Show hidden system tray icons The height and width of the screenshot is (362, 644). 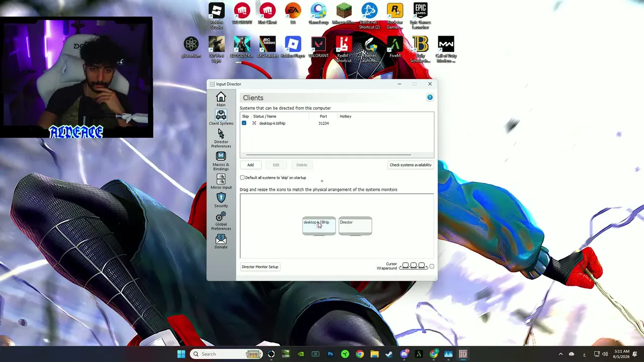click(560, 354)
